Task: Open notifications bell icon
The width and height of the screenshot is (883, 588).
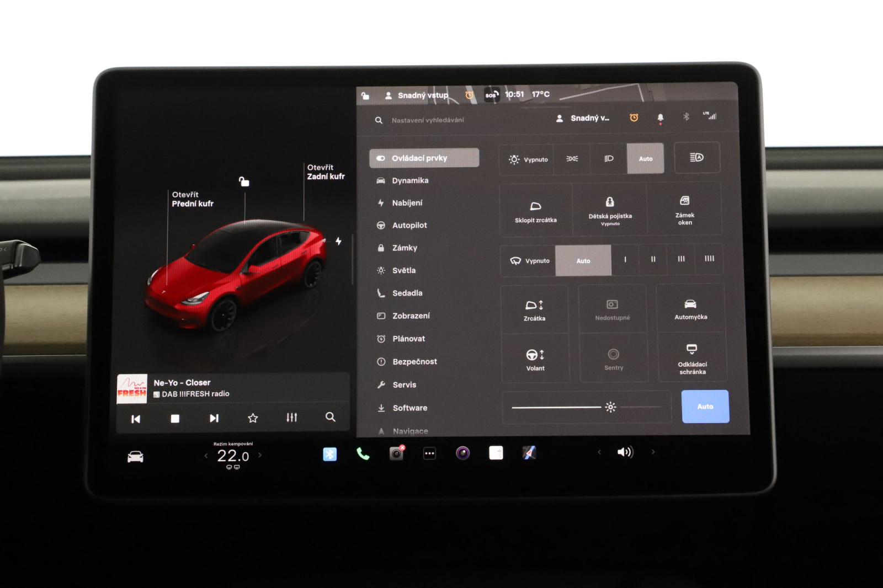Action: [661, 117]
